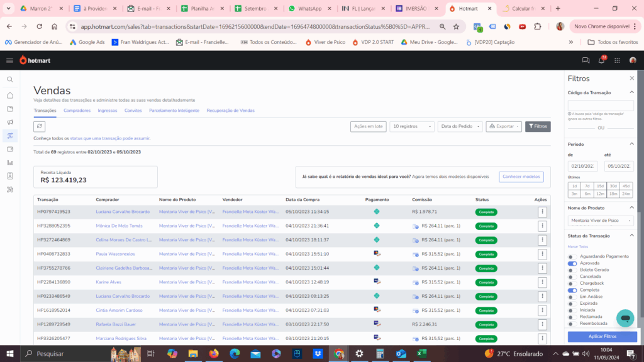Open File Explorer from the taskbar
644x362 pixels.
click(x=193, y=353)
